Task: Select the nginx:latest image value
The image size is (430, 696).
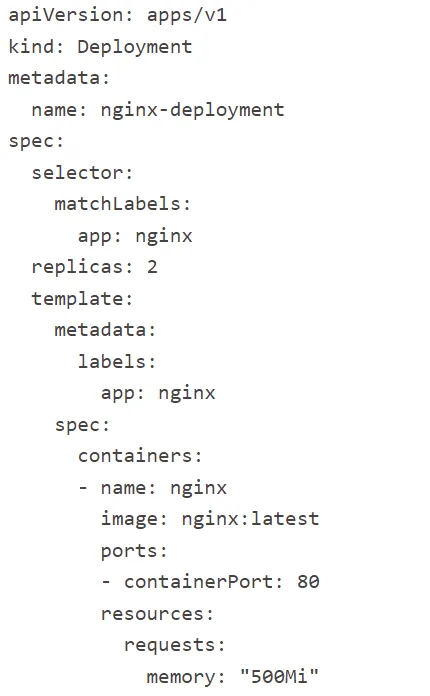Action: pos(250,519)
